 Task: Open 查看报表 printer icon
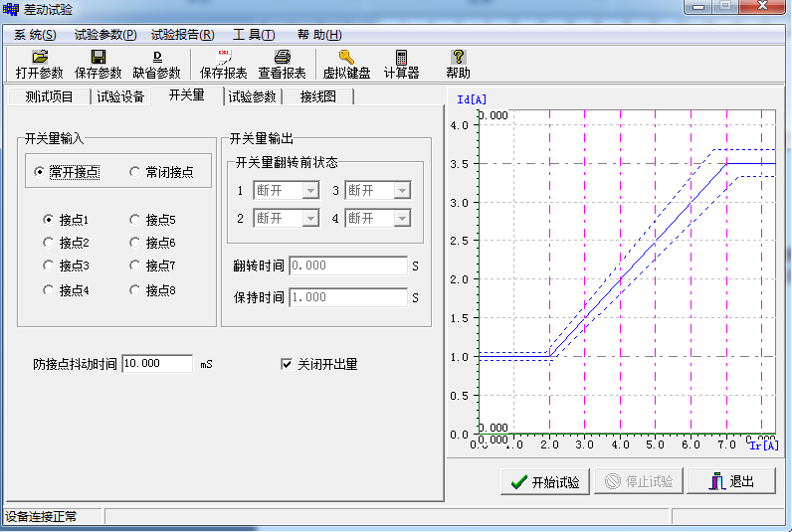[282, 58]
